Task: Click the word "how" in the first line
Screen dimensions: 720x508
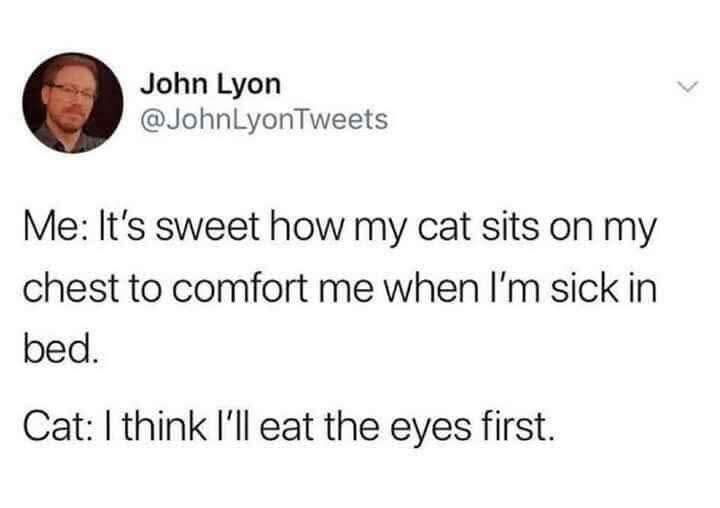Action: 305,228
